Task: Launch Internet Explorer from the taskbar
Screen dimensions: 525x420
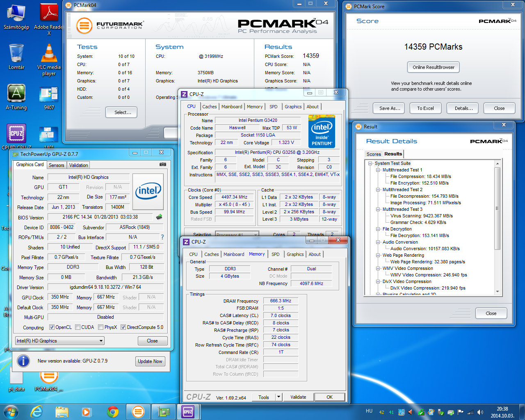Action: (x=37, y=411)
